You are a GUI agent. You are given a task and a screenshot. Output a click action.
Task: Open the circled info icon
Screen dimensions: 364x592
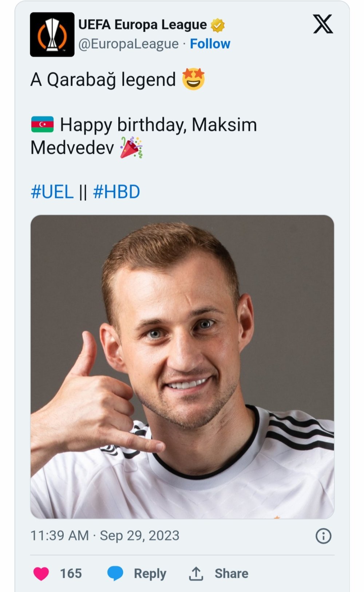[323, 536]
